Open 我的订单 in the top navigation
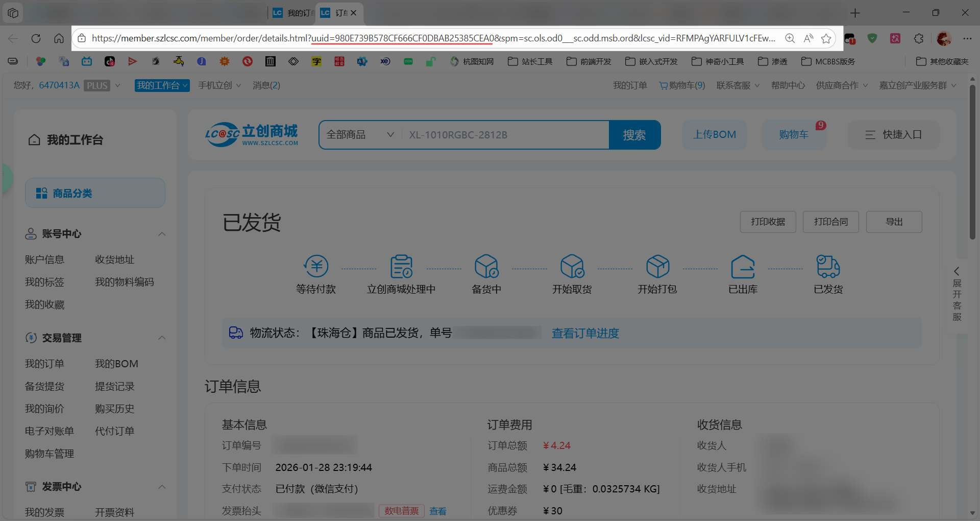The image size is (980, 521). [630, 85]
